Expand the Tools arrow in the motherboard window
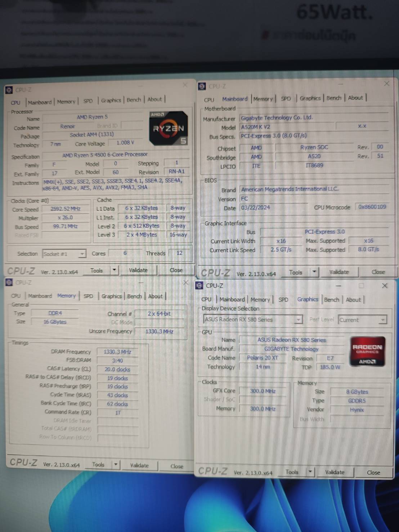Screen dimensions: 399x532 (314, 272)
